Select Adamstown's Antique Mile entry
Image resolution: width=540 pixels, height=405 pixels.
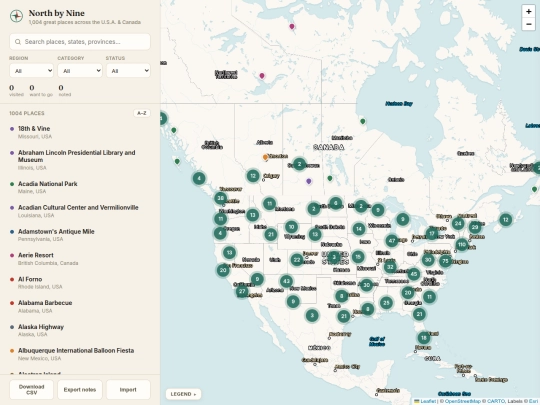coord(80,235)
